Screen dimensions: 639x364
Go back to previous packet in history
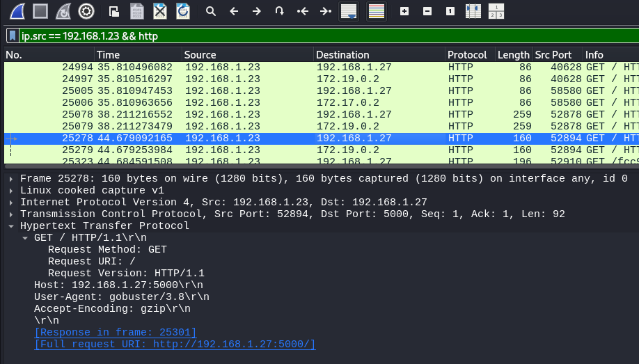[234, 11]
